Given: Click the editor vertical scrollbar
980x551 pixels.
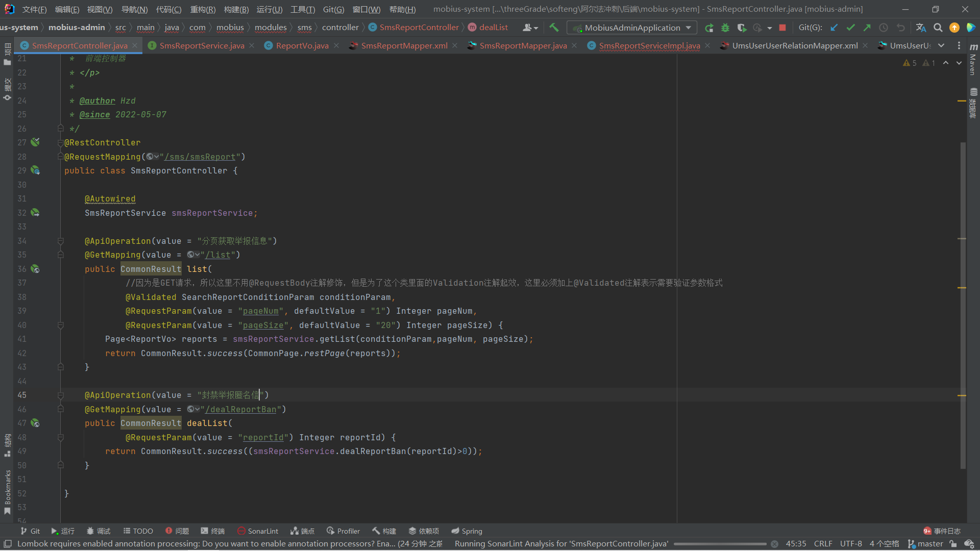Looking at the screenshot, I should [x=963, y=305].
